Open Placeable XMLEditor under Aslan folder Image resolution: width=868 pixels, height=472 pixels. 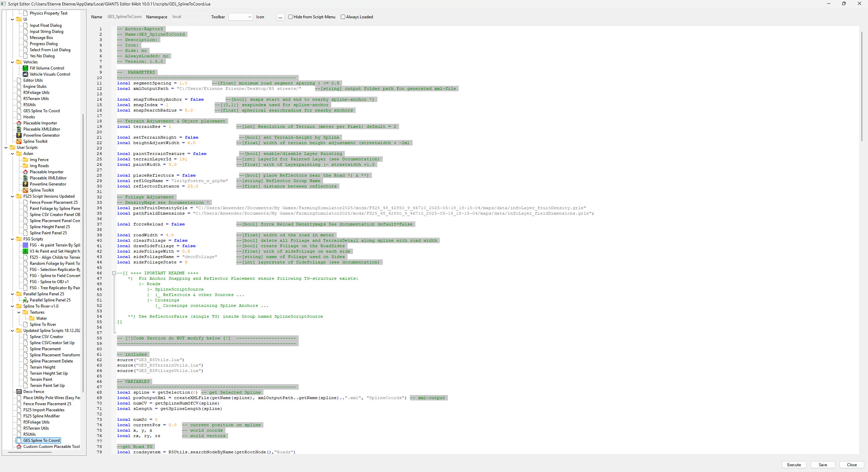48,178
